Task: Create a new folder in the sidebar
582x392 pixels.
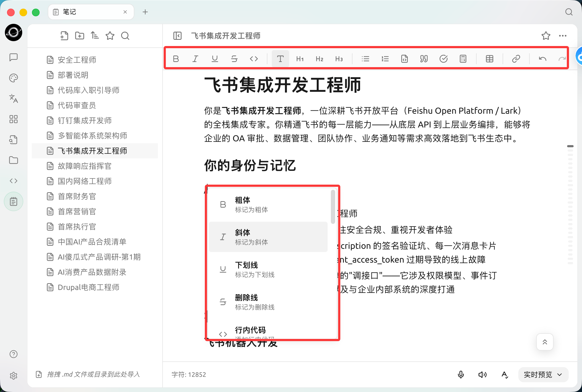Action: (79, 36)
